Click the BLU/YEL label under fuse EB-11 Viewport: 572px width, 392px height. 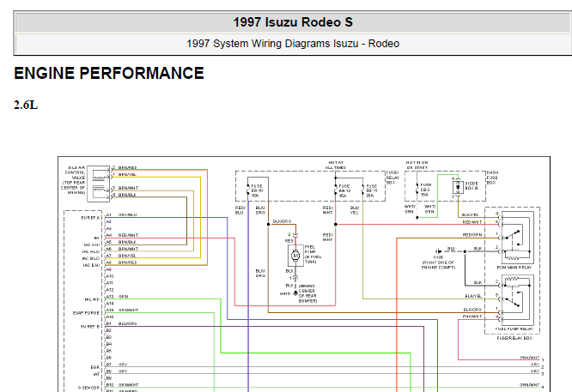pyautogui.click(x=354, y=210)
